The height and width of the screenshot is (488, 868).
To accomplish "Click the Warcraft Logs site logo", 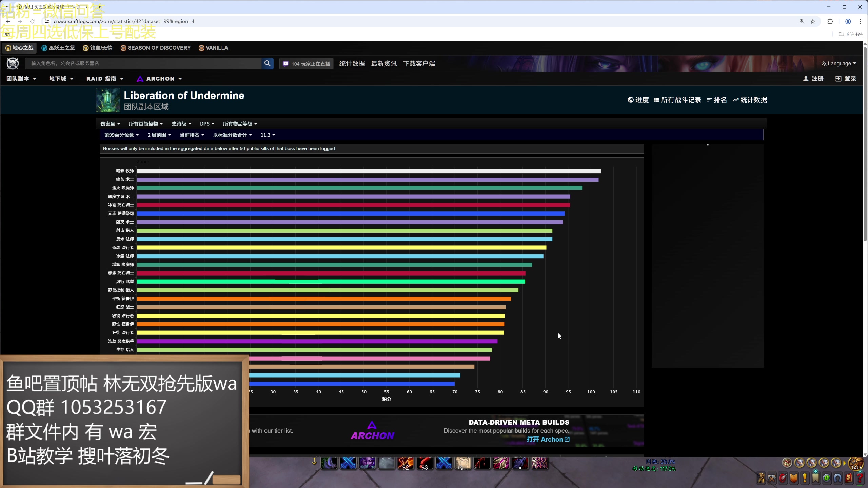I will (x=13, y=63).
